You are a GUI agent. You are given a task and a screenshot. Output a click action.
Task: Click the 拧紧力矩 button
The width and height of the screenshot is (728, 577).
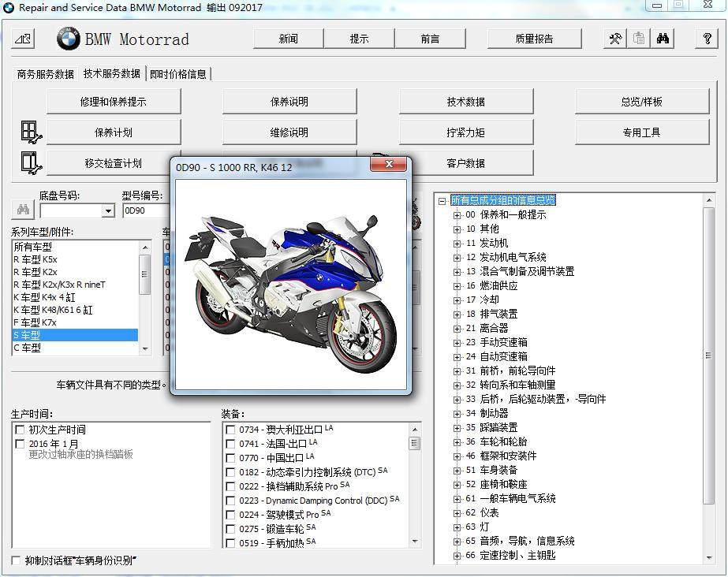pos(465,132)
